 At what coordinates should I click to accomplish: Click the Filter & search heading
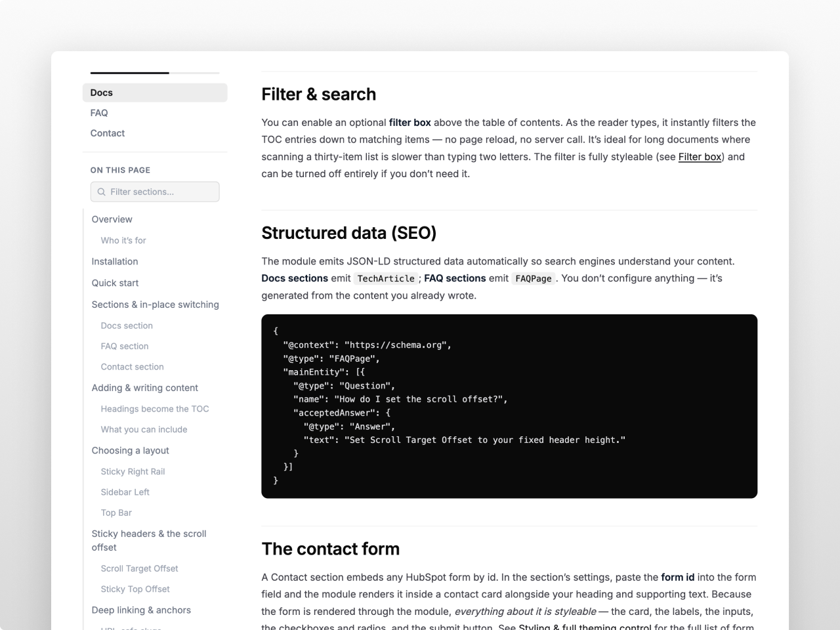coord(319,94)
